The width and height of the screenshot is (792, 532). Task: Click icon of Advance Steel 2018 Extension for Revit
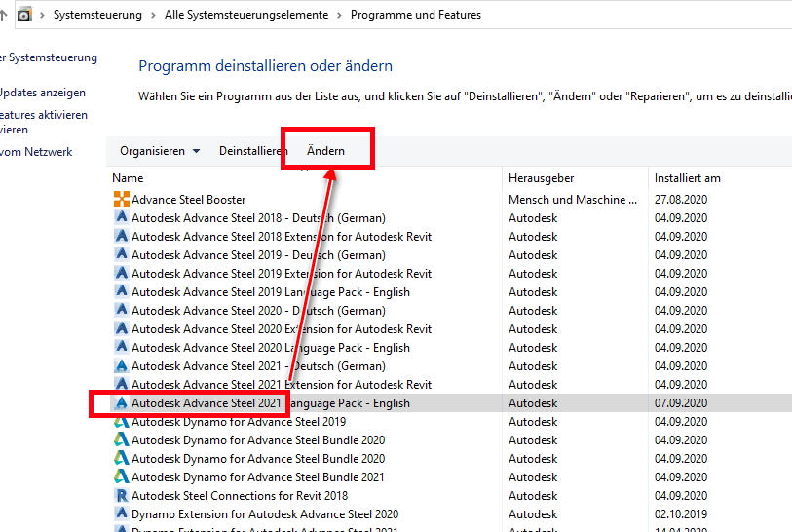[x=121, y=236]
